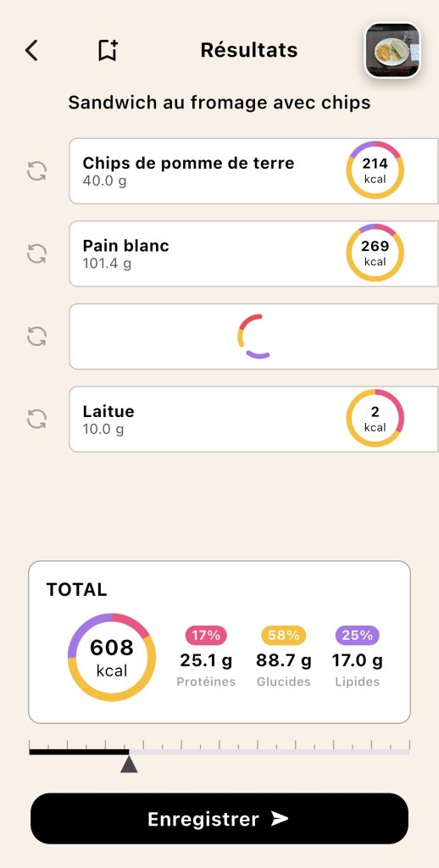Tap the refresh icon beside the loading item
The image size is (439, 868).
37,336
